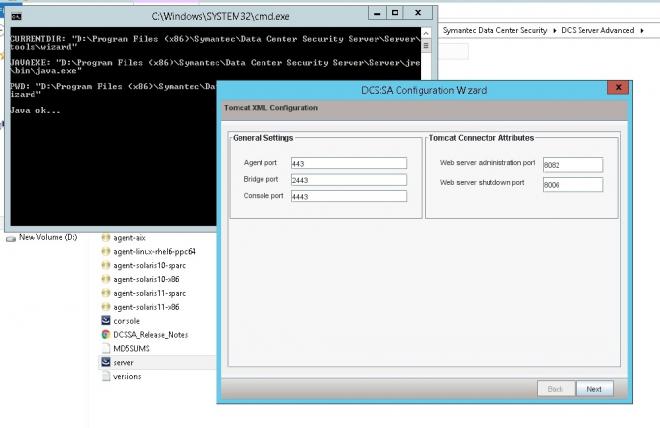
Task: Maximize the cmd.exe window
Action: coord(395,13)
